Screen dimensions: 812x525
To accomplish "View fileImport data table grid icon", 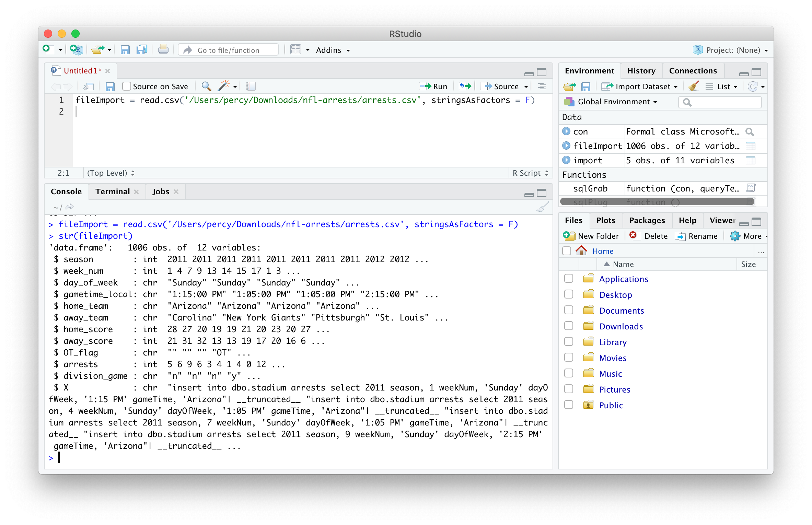I will (750, 146).
